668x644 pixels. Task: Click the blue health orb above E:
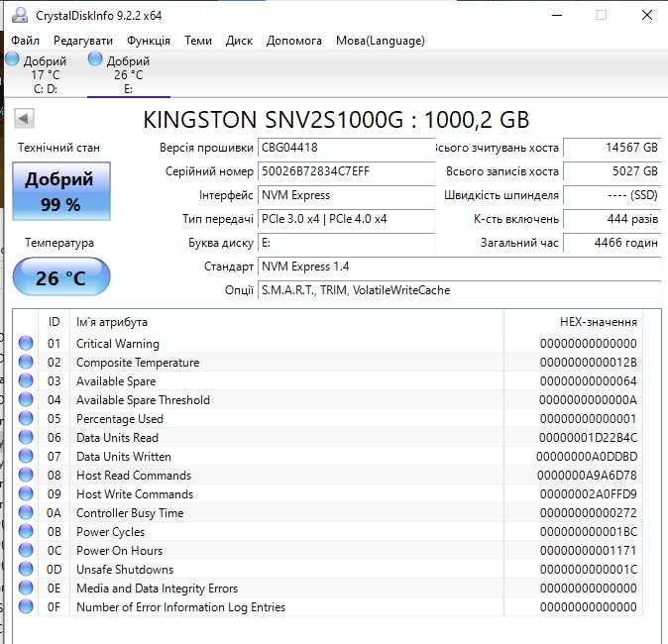click(x=95, y=58)
